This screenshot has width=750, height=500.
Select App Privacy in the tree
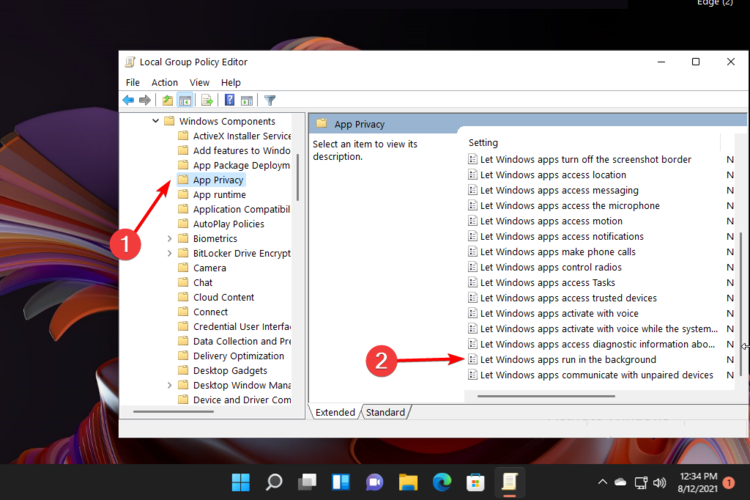(x=218, y=180)
